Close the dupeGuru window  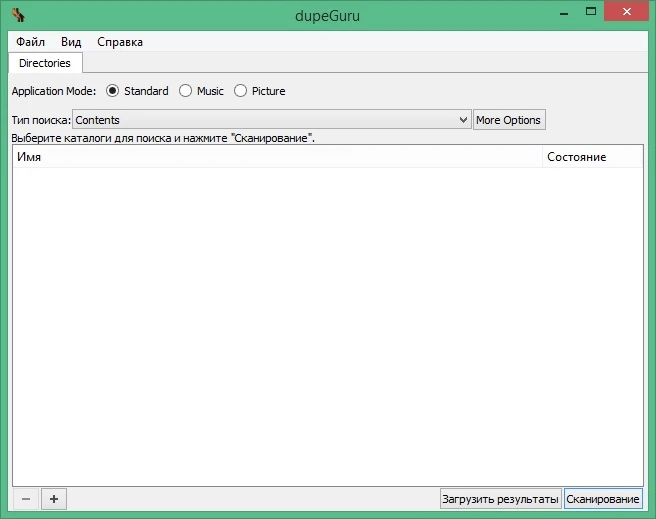[x=626, y=12]
